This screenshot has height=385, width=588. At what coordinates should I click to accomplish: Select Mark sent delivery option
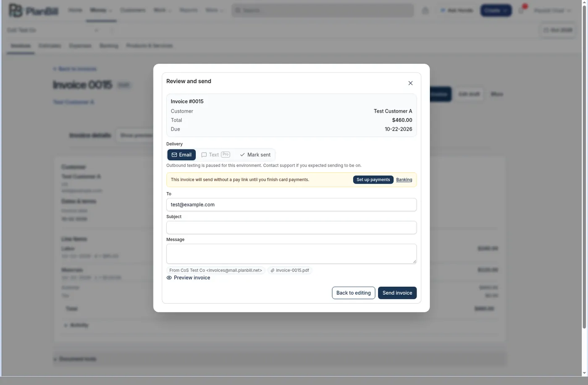255,155
